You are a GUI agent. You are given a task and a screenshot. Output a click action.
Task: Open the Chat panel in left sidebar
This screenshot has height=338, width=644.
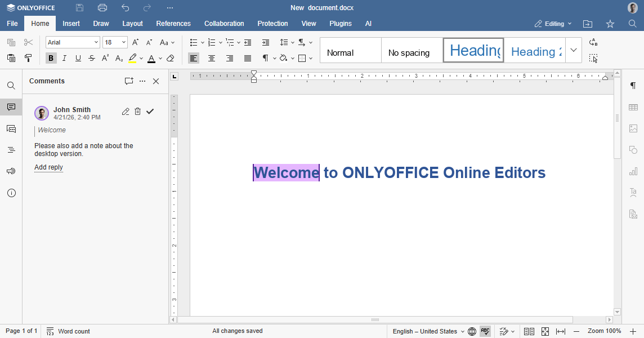click(x=11, y=129)
